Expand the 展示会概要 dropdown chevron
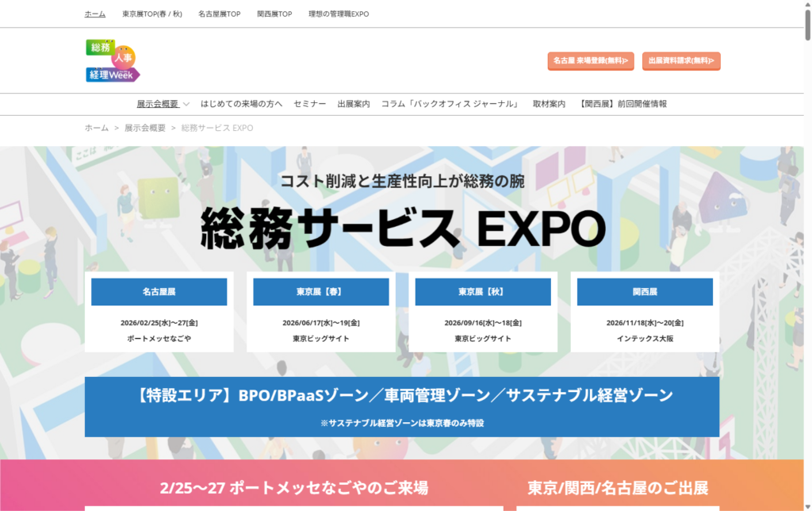The image size is (812, 511). click(186, 104)
